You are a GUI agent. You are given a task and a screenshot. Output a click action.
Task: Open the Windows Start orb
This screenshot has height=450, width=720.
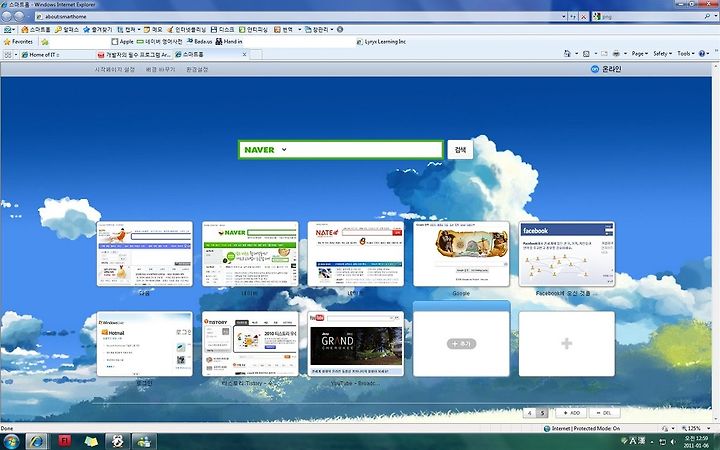click(x=10, y=442)
